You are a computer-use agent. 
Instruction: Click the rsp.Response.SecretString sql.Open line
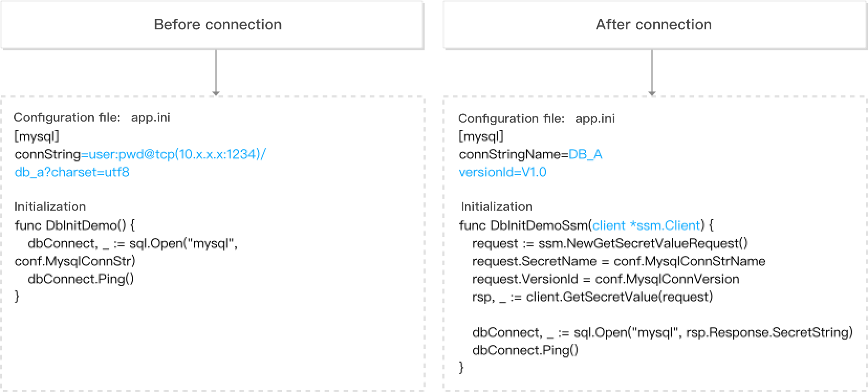click(663, 333)
